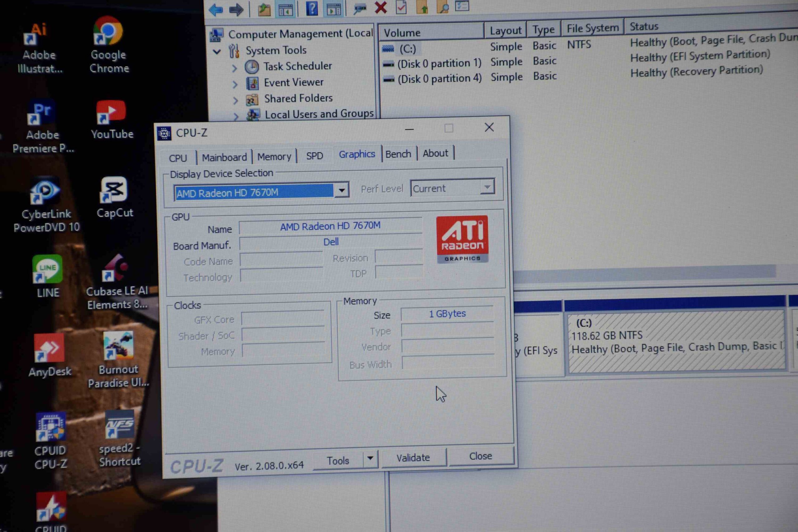This screenshot has width=798, height=532.
Task: Open Adobe Premiere Pro desktop shortcut
Action: tap(42, 126)
